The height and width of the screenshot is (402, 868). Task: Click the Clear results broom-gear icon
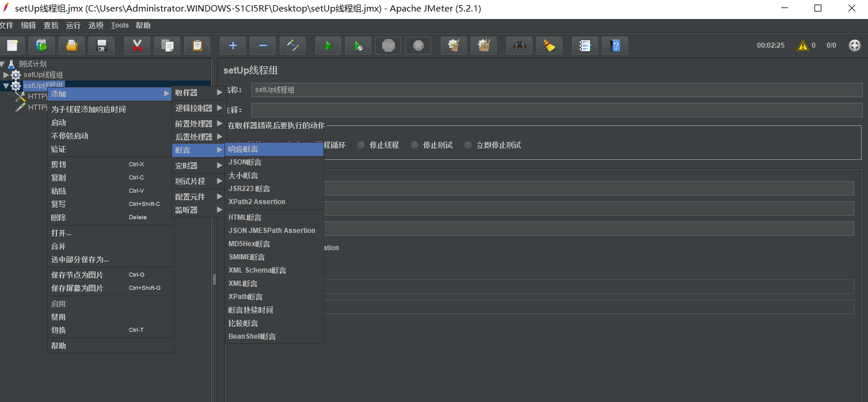454,45
